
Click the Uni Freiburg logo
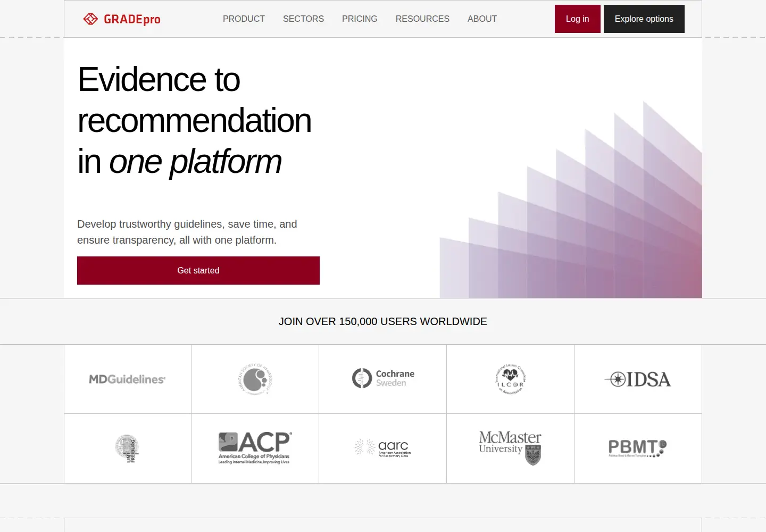(x=127, y=448)
